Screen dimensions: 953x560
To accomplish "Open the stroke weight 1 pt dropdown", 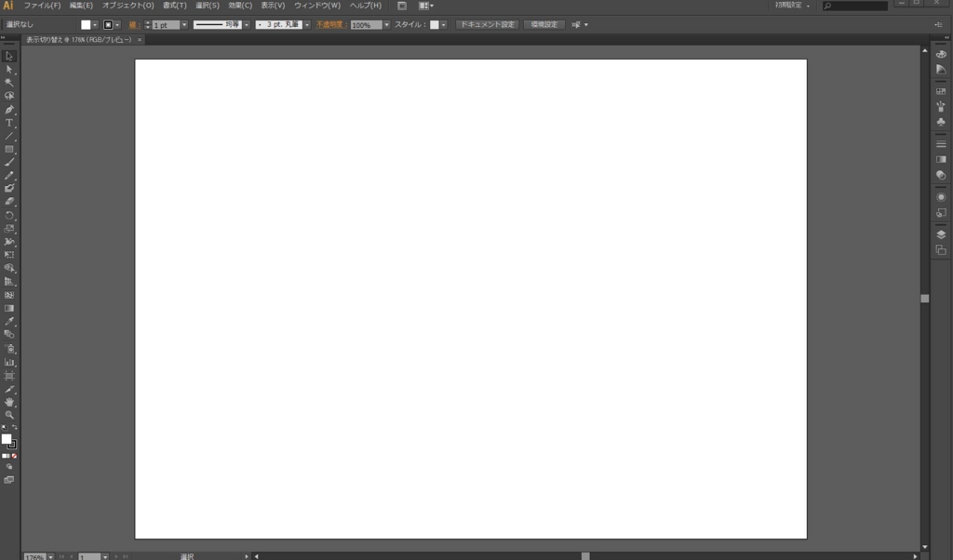I will click(184, 25).
